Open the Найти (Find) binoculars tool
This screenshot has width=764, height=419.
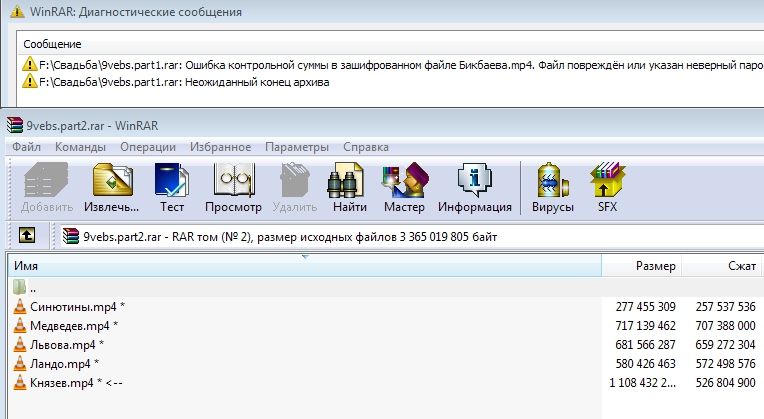pos(345,180)
